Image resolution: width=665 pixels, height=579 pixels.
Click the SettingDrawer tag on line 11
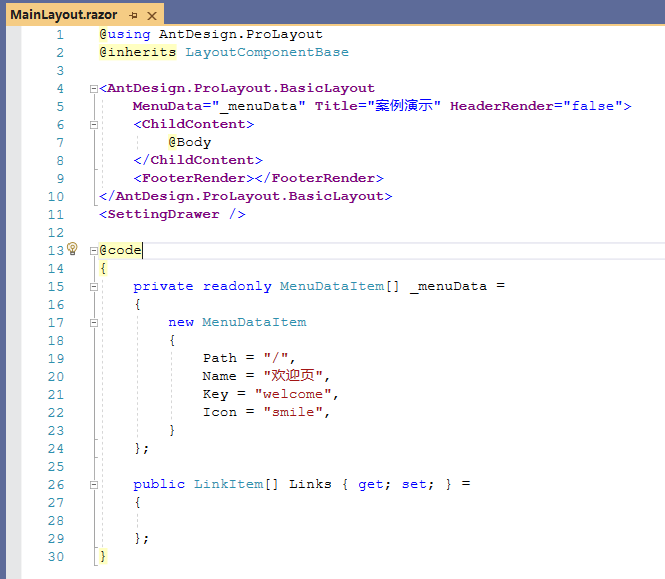point(172,214)
